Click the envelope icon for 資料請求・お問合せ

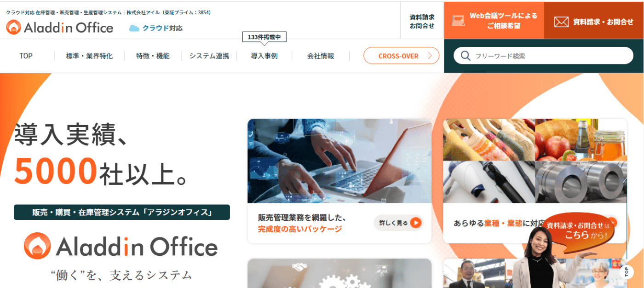click(561, 22)
